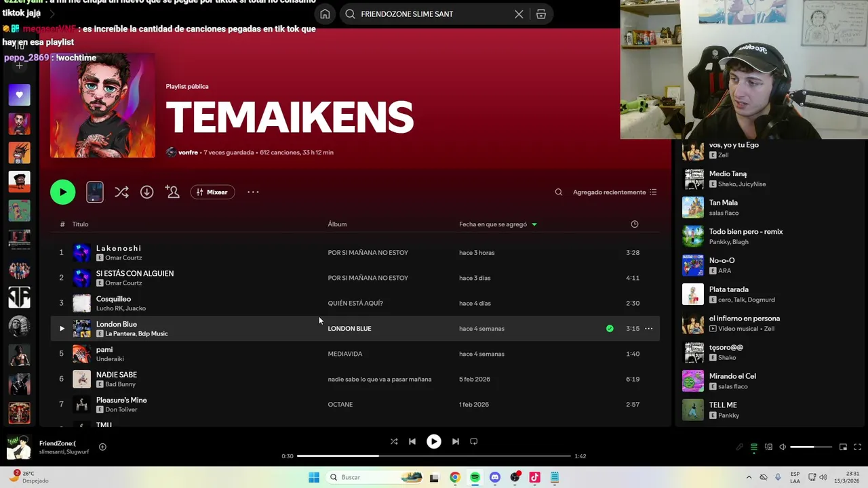Click the TEMAIKENS playlist cover image
Viewport: 868px width, 488px height.
[x=102, y=106]
